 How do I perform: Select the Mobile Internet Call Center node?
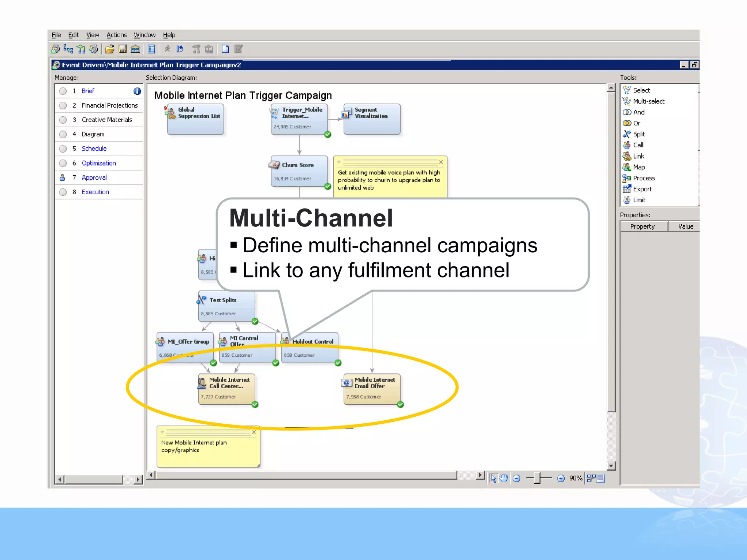click(227, 389)
